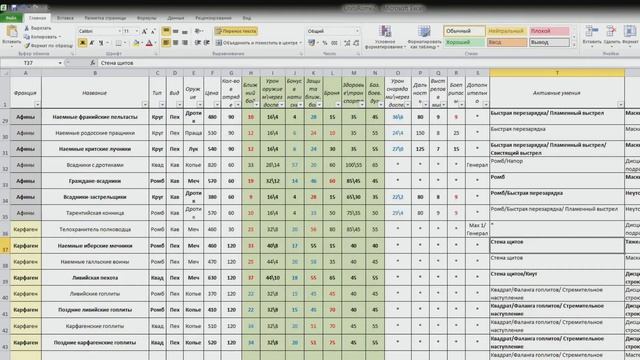The image size is (640, 360).
Task: Click the increase indent icon
Action: click(207, 42)
